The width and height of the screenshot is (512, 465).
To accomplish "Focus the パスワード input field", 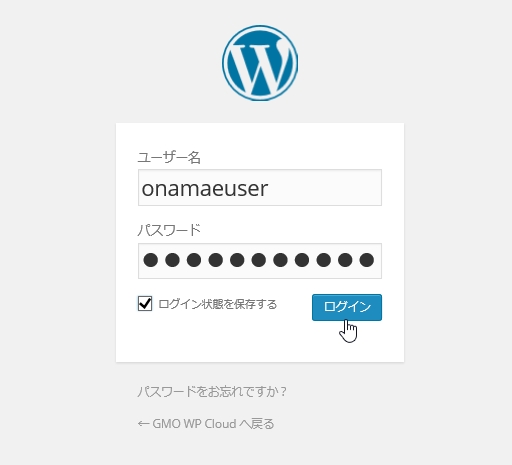I will click(260, 261).
